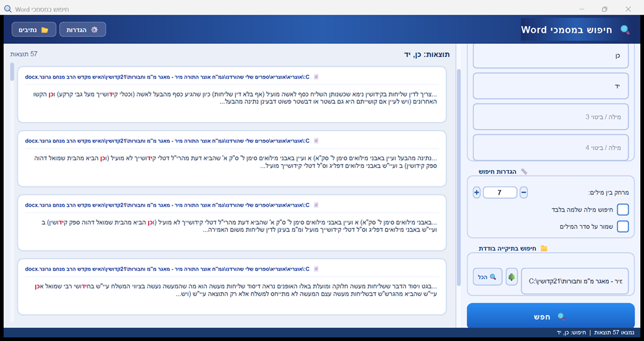Click the document icon on first result
This screenshot has width=644, height=341.
[316, 78]
